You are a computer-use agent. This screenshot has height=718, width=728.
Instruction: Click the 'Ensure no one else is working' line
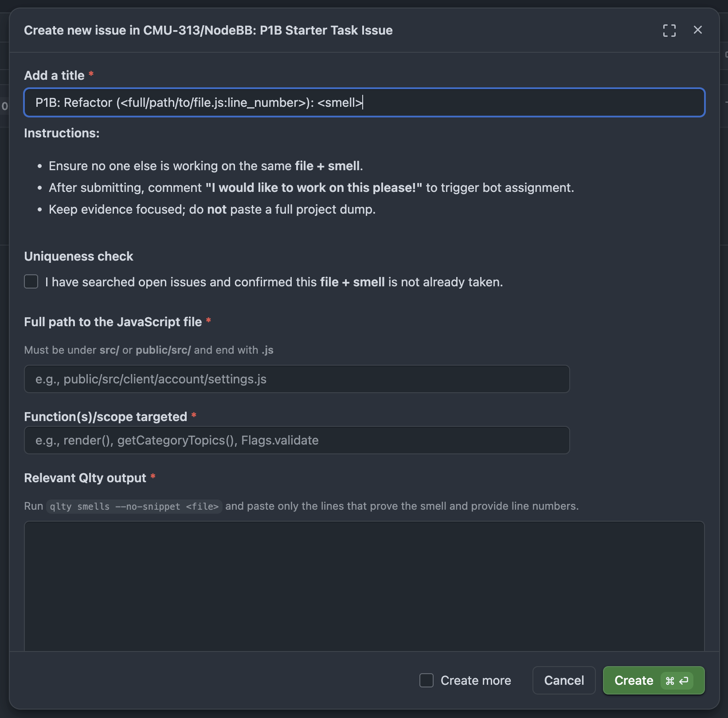click(206, 166)
